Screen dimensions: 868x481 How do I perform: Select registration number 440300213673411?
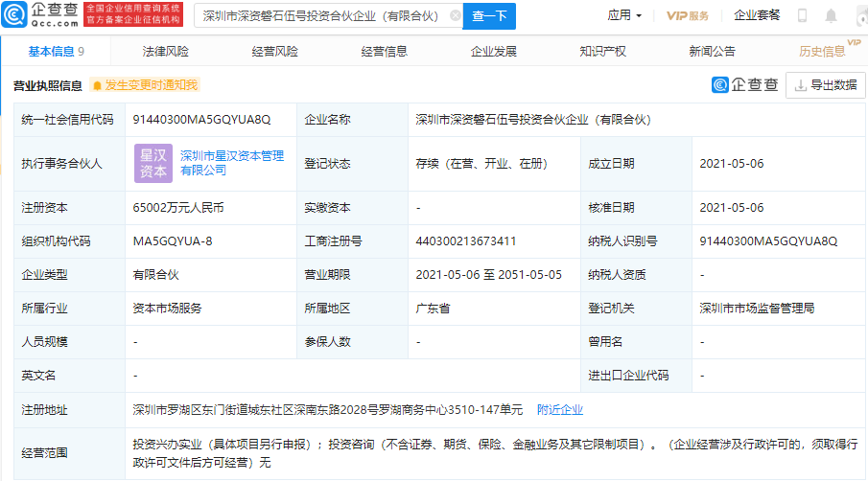point(465,241)
